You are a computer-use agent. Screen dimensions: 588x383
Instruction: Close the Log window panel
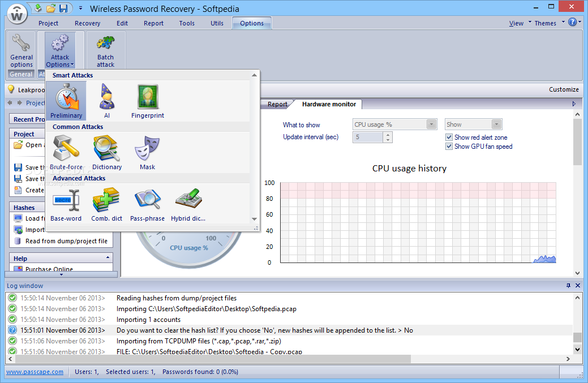pyautogui.click(x=578, y=286)
